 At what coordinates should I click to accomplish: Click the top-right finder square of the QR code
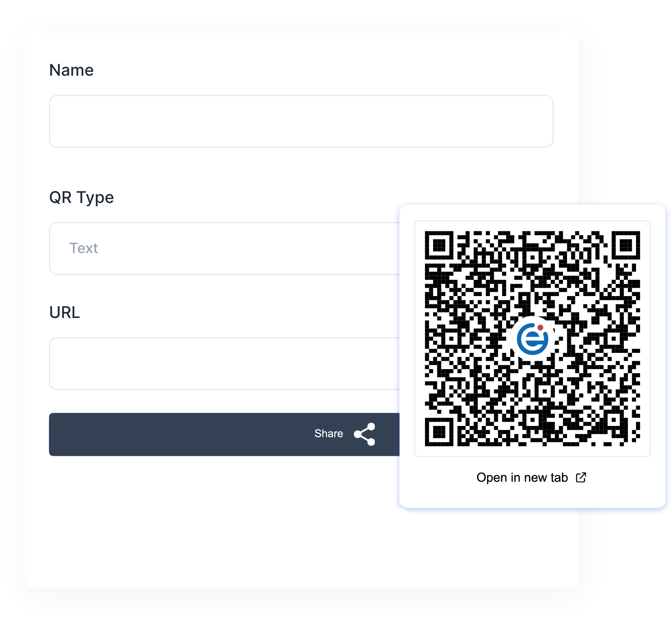(x=626, y=245)
